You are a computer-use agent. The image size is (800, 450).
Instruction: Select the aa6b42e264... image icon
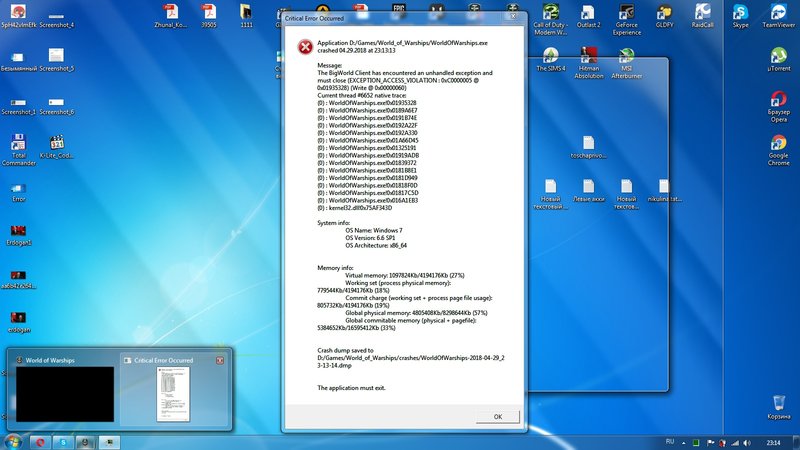click(19, 280)
